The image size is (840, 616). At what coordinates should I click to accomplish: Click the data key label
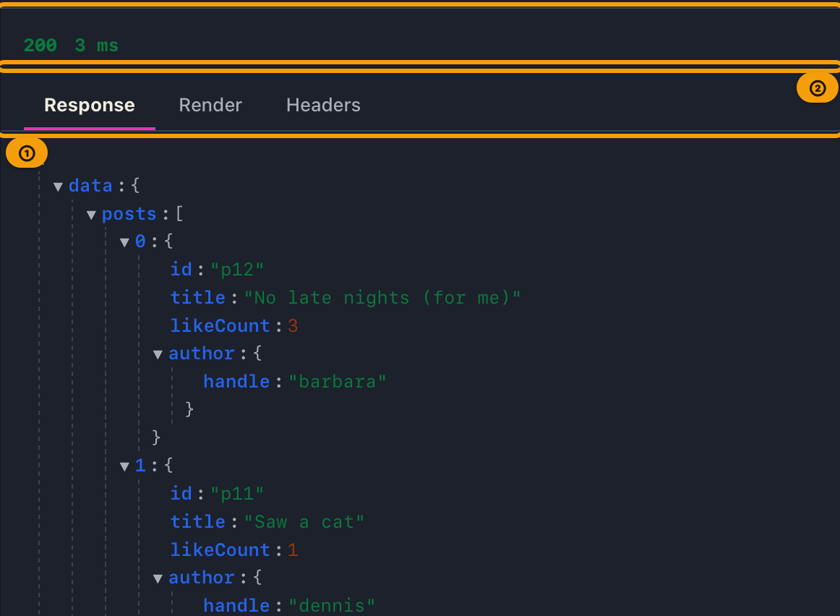90,186
